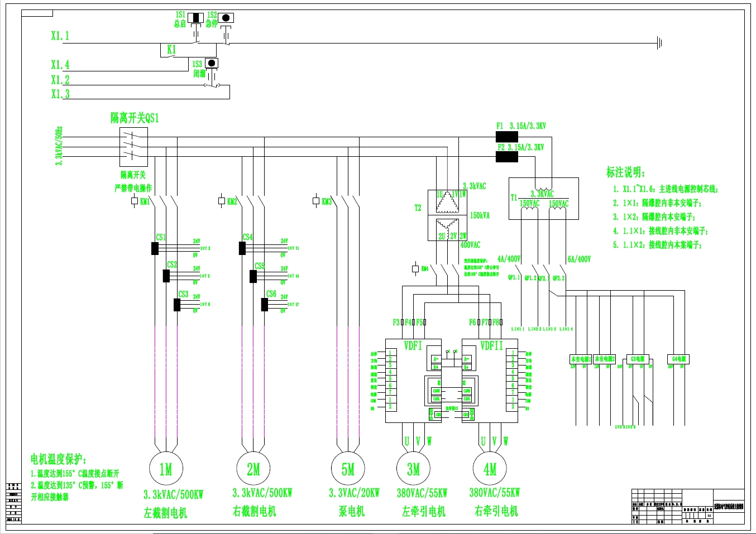This screenshot has width=756, height=534.
Task: Click the title block at the drawing's corner
Action: (688, 507)
